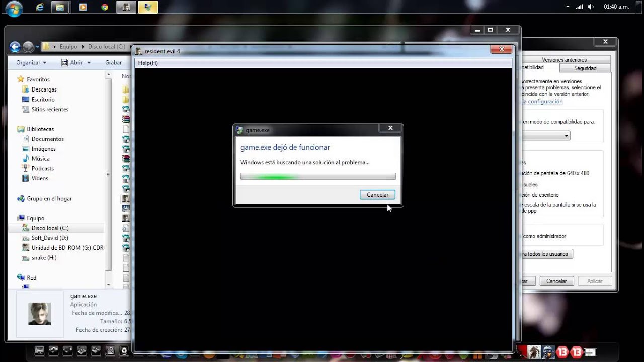Open the system tray volume icon
The width and height of the screenshot is (644, 362).
click(x=591, y=7)
